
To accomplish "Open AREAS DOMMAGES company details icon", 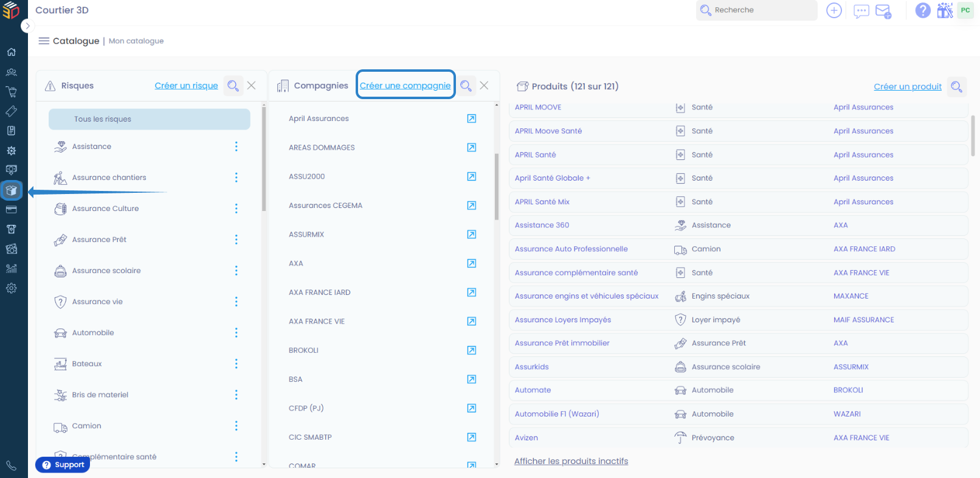I will coord(471,148).
